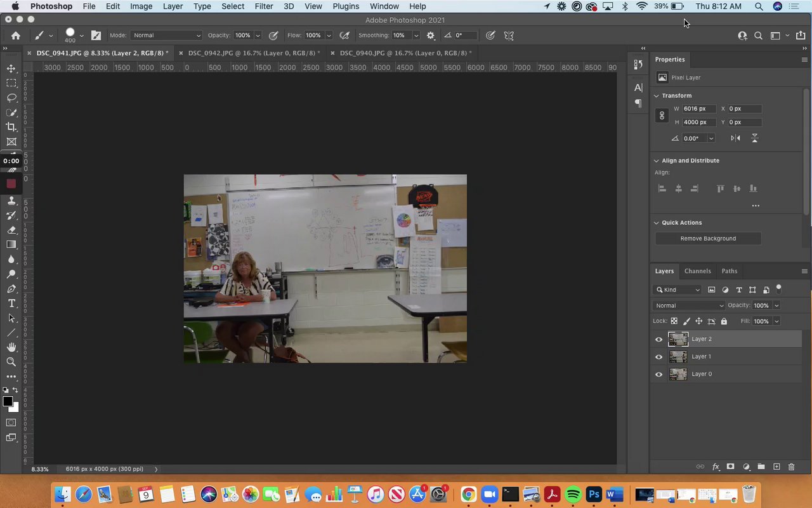Create a new fill or adjustment layer

[746, 467]
